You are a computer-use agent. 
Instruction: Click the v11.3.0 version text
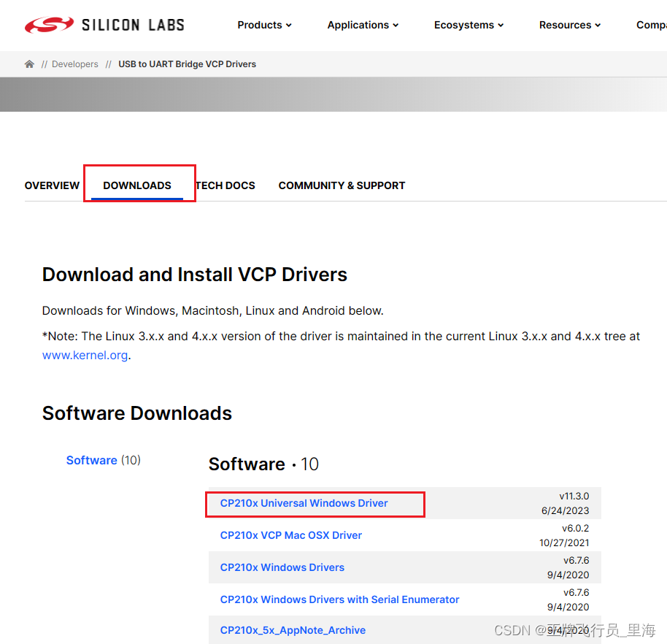pyautogui.click(x=574, y=497)
